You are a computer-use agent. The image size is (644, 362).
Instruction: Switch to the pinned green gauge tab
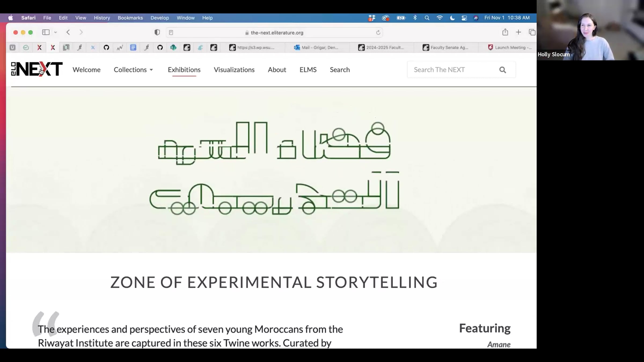(26, 47)
